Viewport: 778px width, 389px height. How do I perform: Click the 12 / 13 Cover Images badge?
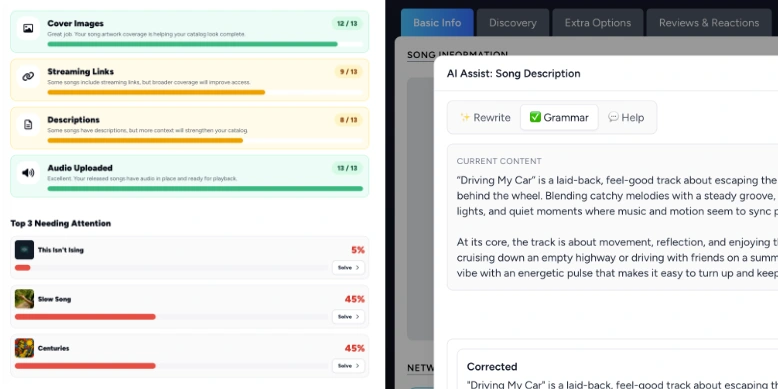(347, 23)
